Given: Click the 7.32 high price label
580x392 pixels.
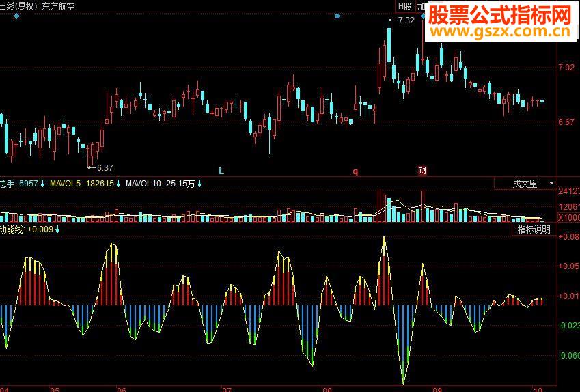Looking at the screenshot, I should [406, 20].
